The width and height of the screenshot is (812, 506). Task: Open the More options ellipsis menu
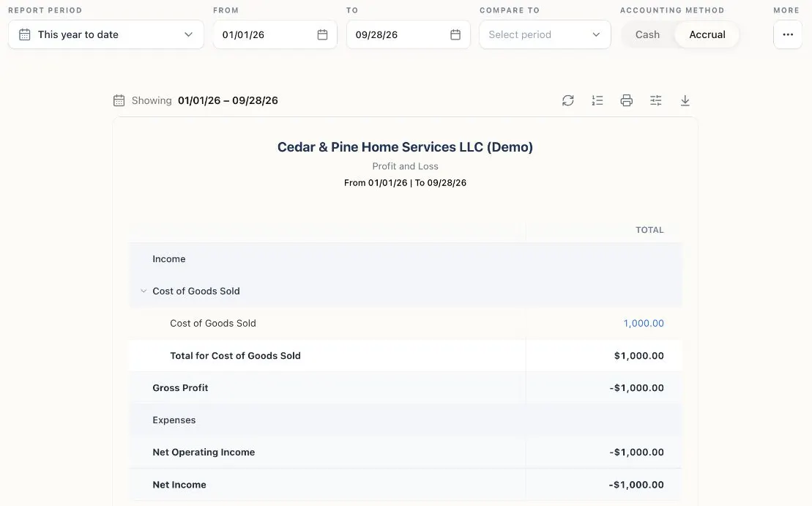click(788, 34)
